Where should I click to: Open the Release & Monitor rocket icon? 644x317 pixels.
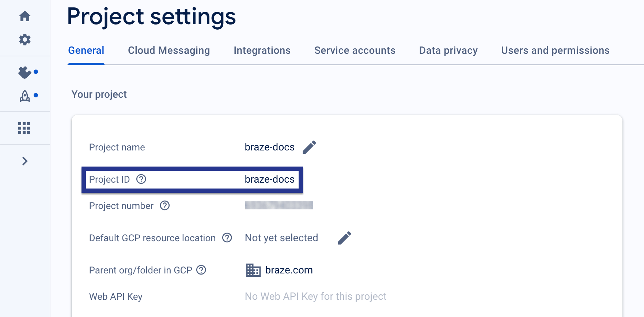tap(24, 96)
